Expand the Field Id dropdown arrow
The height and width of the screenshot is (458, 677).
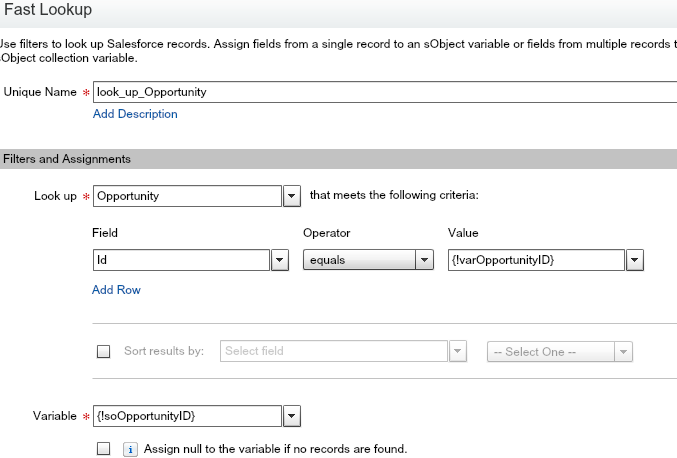[281, 260]
